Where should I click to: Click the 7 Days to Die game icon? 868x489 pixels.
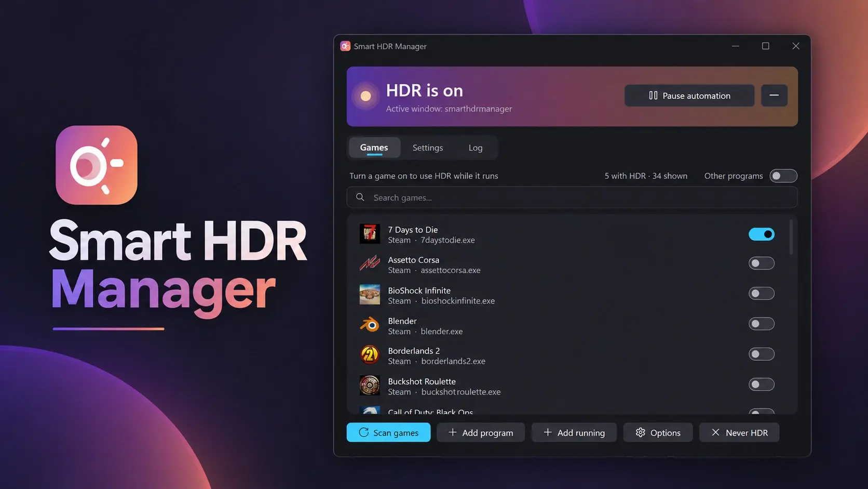pos(370,234)
